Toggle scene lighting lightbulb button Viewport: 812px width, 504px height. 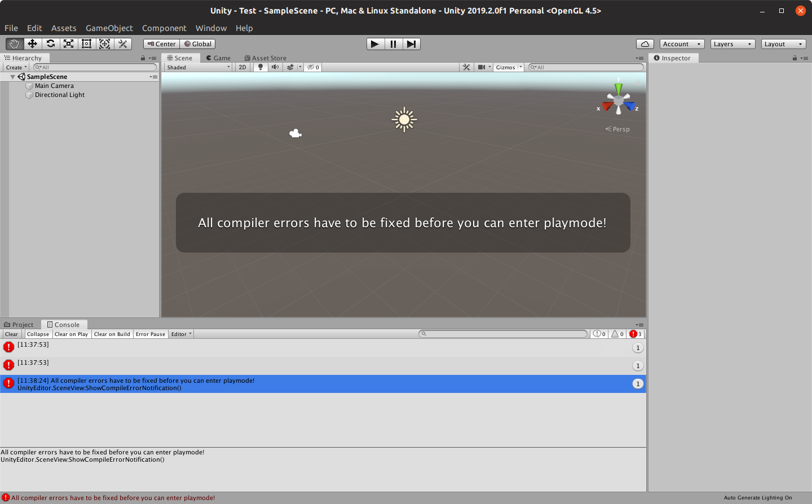[x=261, y=68]
